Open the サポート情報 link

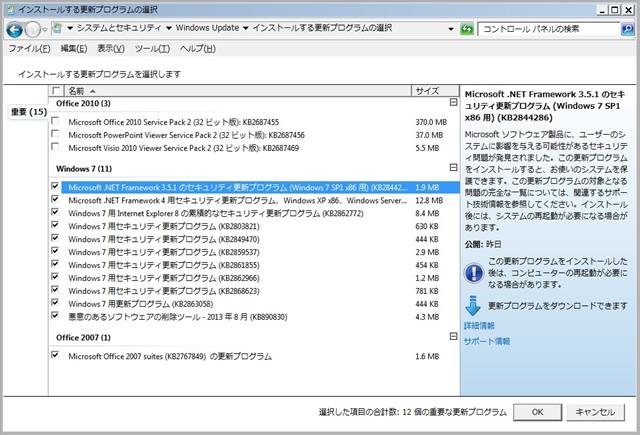coord(487,341)
